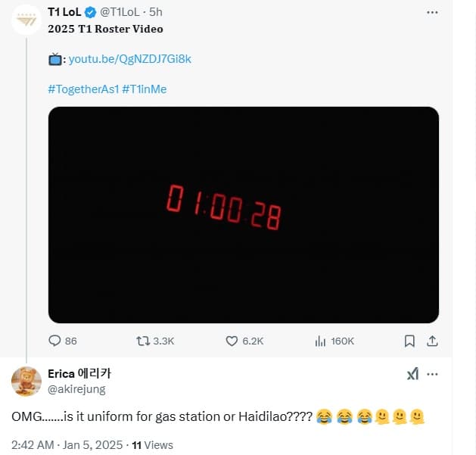Play the countdown video thumbnail

pos(243,214)
